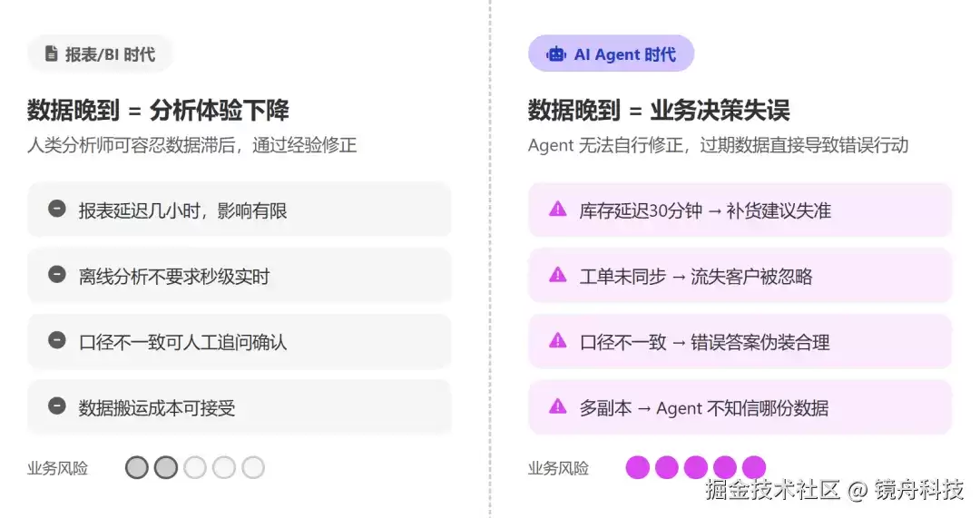Click the document icon beside 报表/BI 时代
The image size is (980, 518).
[x=52, y=54]
